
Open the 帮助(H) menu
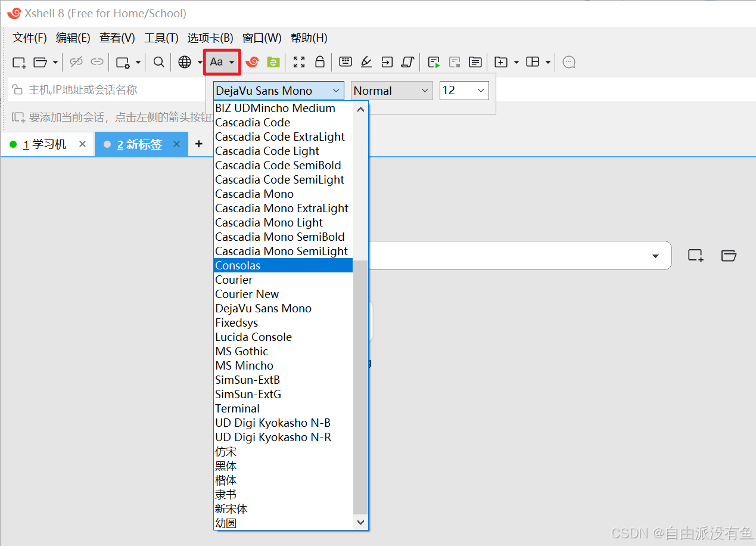[x=309, y=38]
